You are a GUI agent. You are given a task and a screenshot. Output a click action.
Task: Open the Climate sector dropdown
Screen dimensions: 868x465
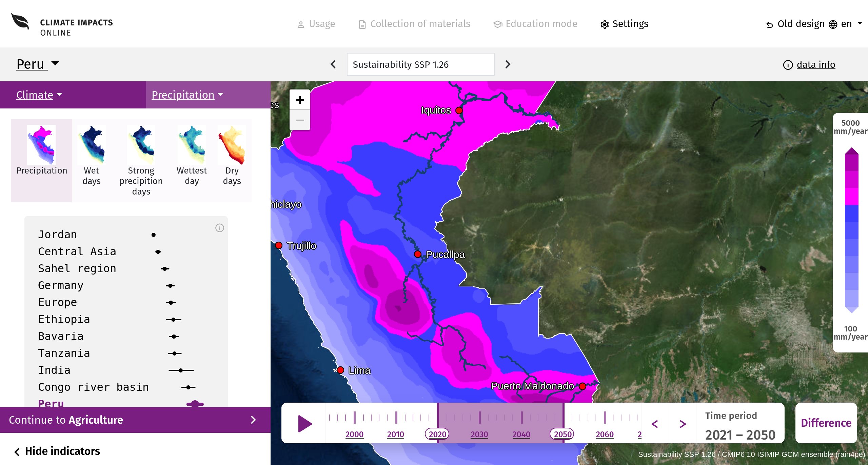pos(39,95)
